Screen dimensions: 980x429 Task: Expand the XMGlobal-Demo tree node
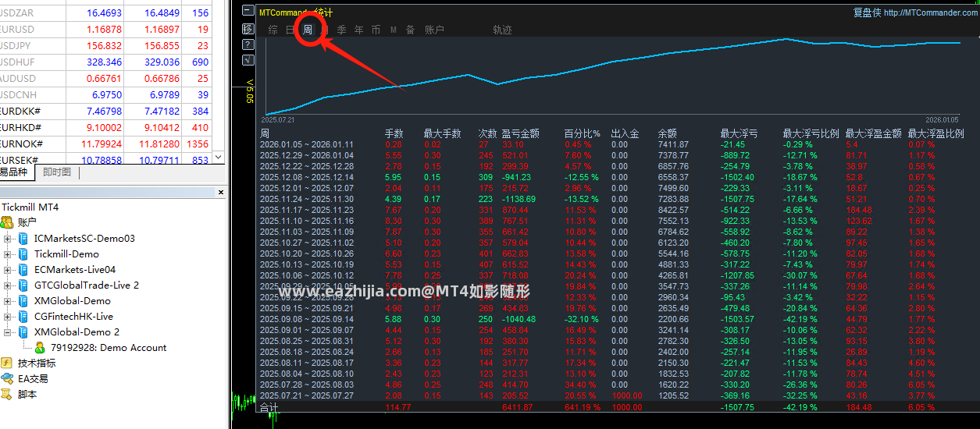8,301
